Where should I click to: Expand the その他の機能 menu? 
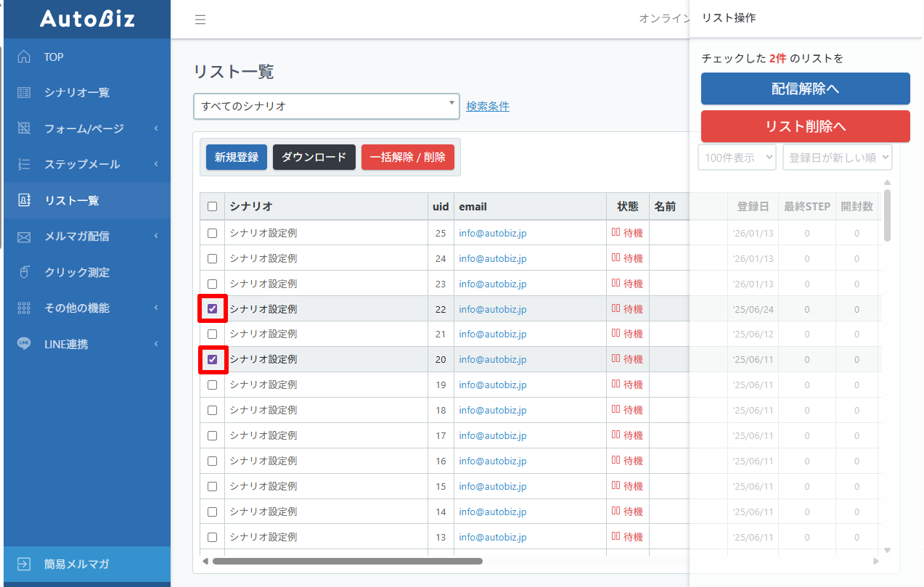coord(76,308)
